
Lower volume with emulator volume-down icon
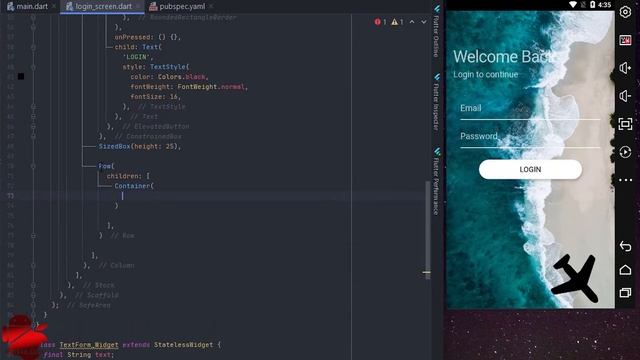tap(625, 96)
